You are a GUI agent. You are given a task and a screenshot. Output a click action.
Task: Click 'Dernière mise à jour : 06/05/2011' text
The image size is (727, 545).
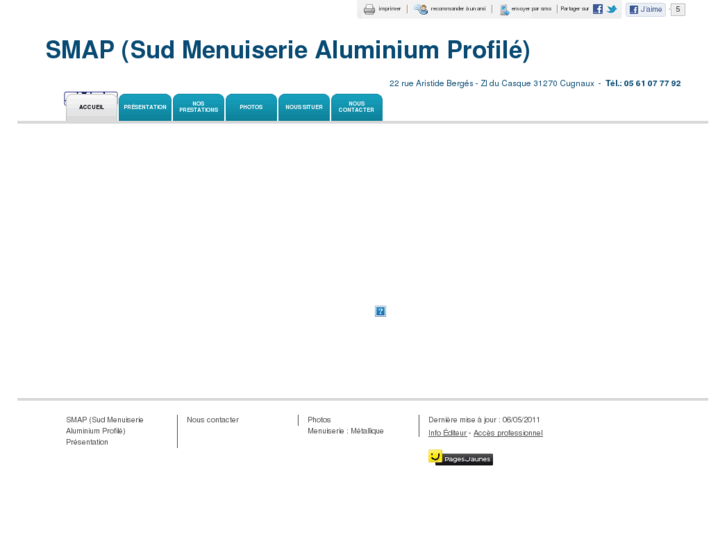pyautogui.click(x=484, y=420)
